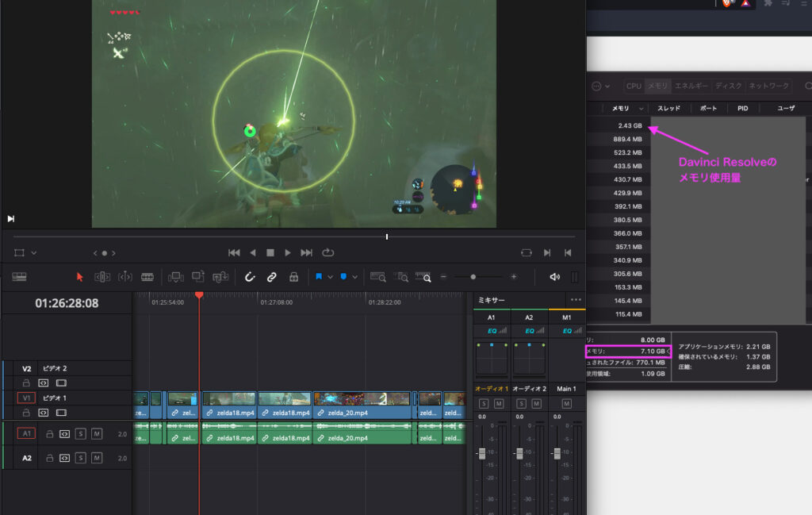Activate the Trim Edit Mode tool

pyautogui.click(x=102, y=277)
